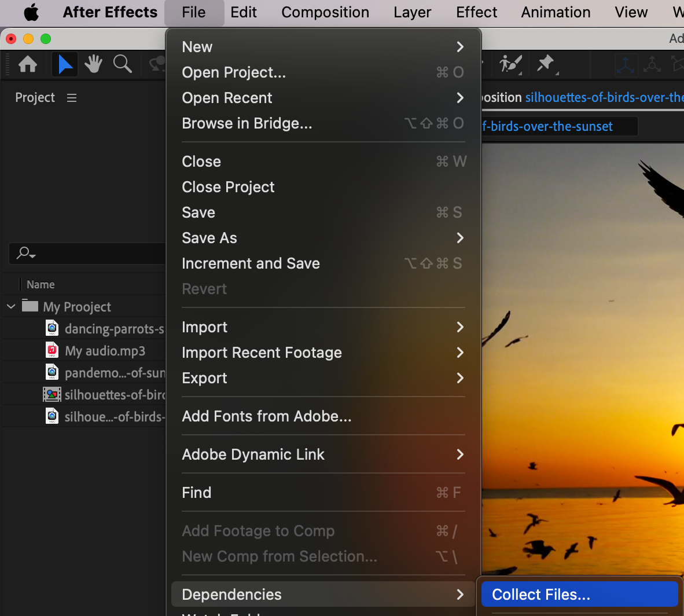This screenshot has height=616, width=684.
Task: Select the Puppet Pin tool
Action: 545,64
